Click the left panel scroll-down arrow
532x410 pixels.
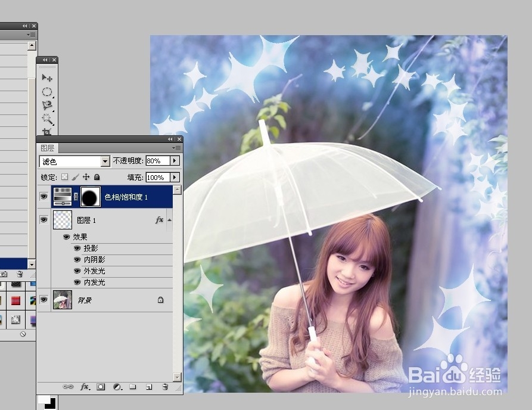[x=32, y=264]
